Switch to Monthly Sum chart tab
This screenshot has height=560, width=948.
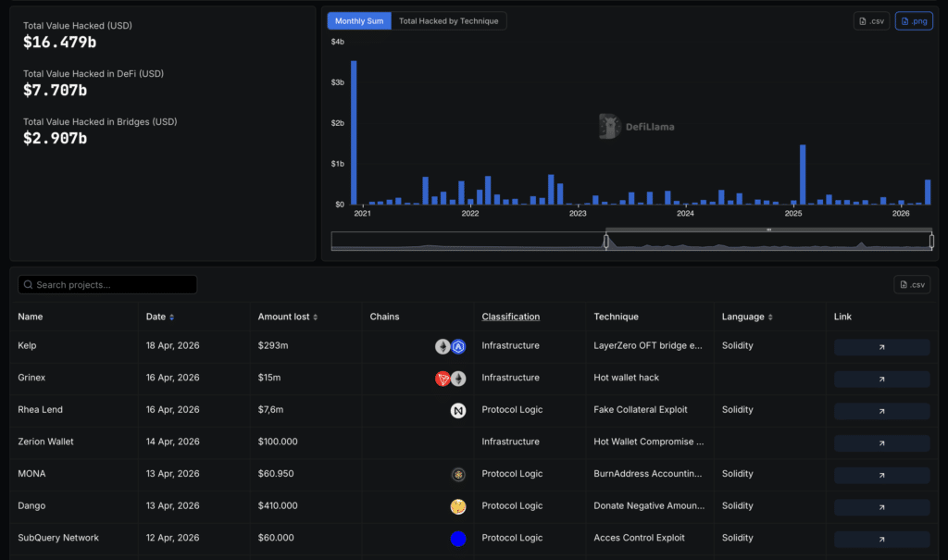coord(359,21)
